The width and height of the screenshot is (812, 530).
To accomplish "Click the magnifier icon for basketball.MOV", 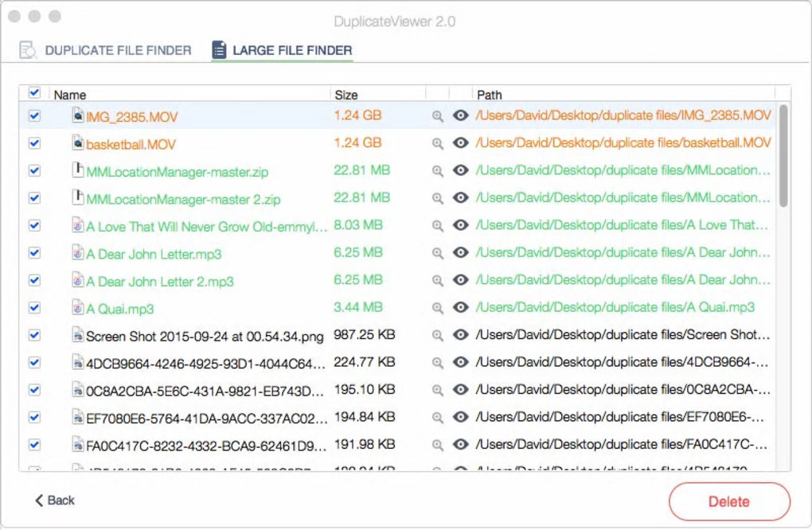I will (438, 143).
